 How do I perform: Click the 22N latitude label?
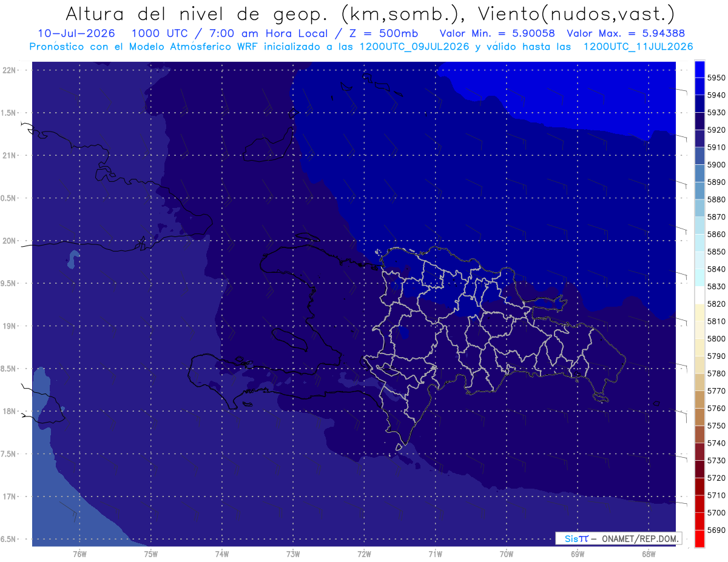pos(8,70)
